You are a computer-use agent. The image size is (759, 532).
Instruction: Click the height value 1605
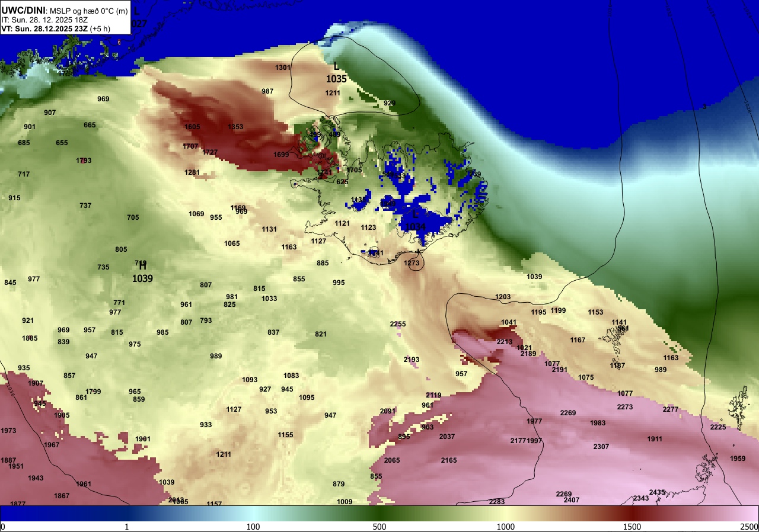192,127
